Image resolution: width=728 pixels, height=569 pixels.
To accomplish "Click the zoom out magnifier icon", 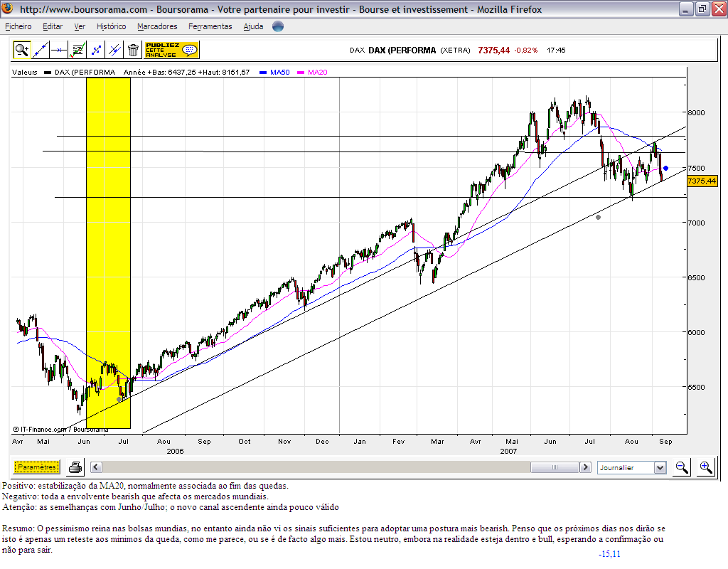I will 682,467.
